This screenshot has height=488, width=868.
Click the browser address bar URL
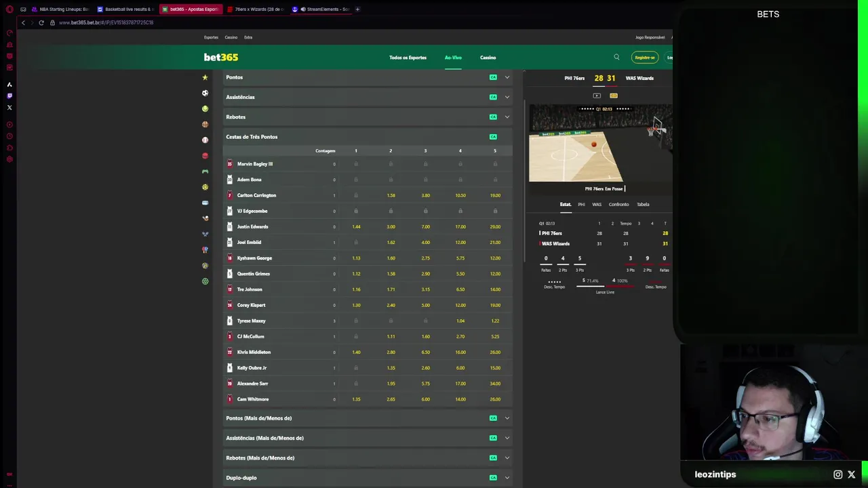coord(106,22)
